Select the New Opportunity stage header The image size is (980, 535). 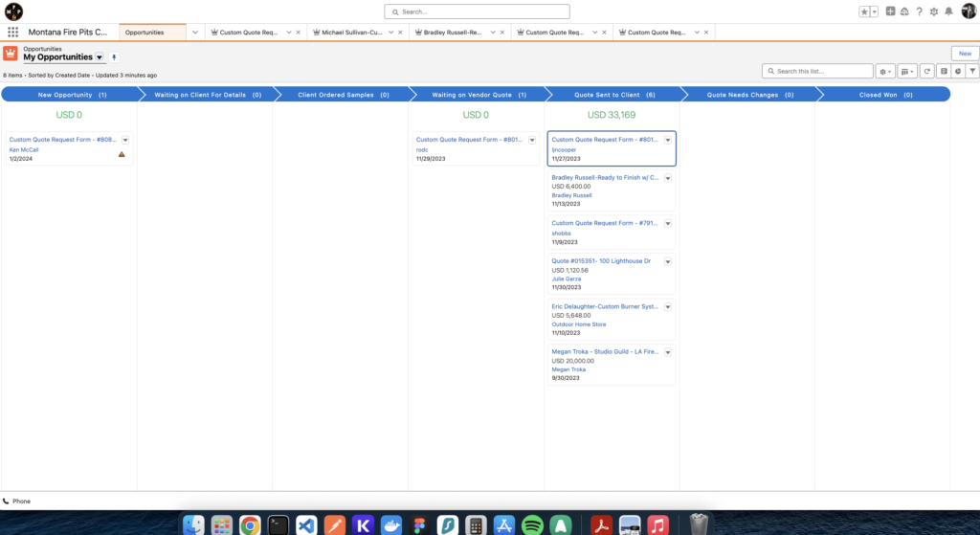72,95
